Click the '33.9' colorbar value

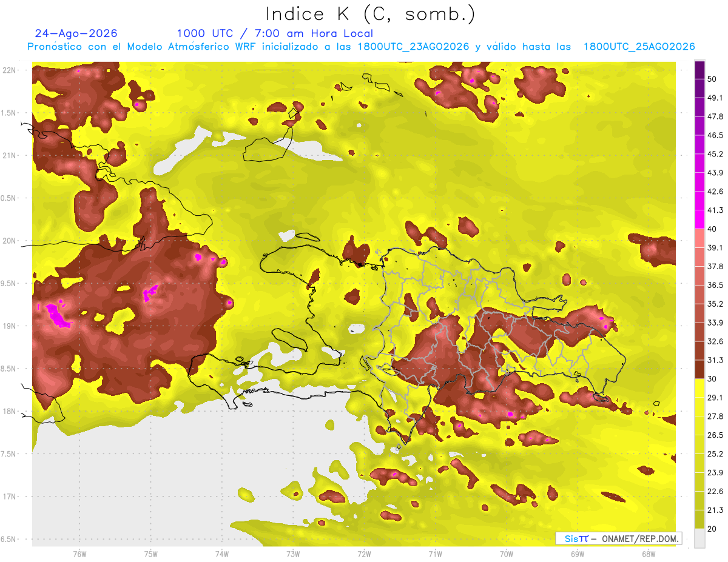715,323
